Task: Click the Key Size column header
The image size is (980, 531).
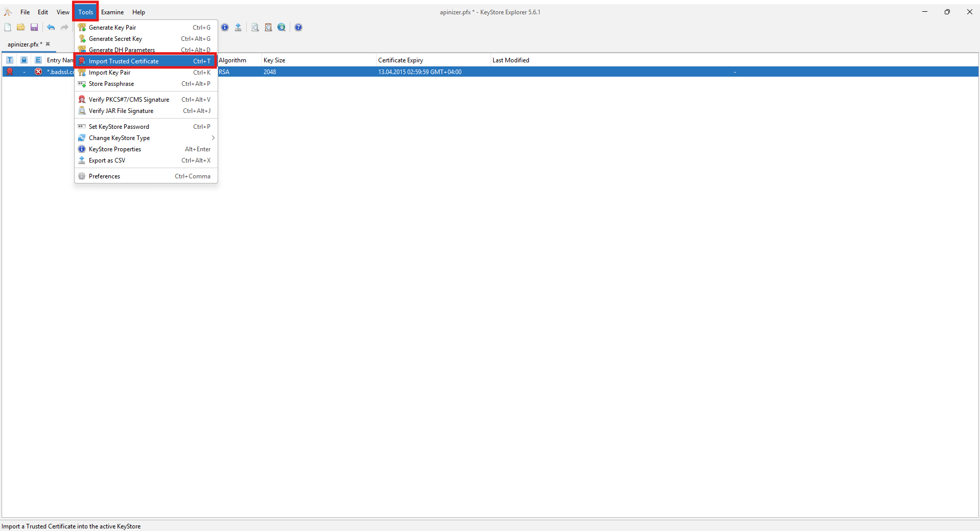Action: pos(319,60)
